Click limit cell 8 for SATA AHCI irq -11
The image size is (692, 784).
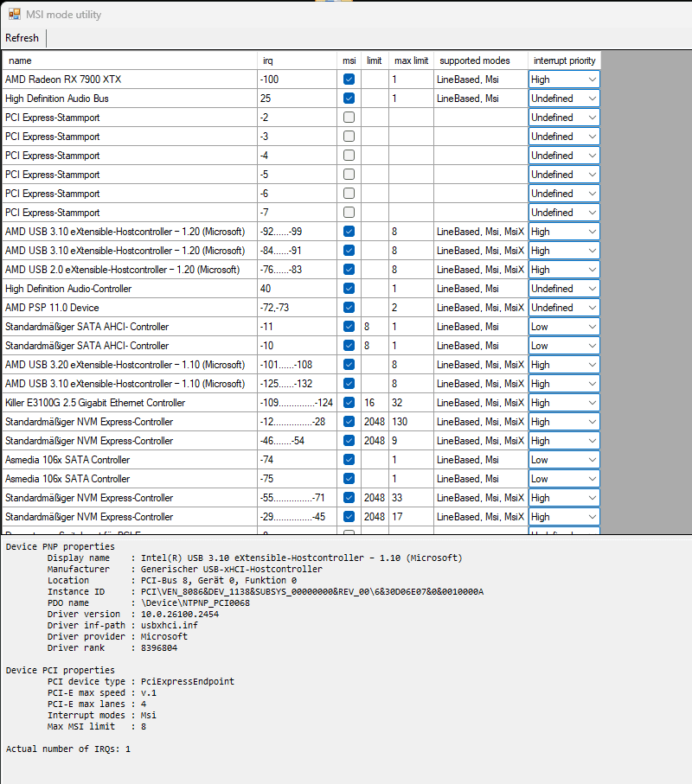click(x=375, y=326)
